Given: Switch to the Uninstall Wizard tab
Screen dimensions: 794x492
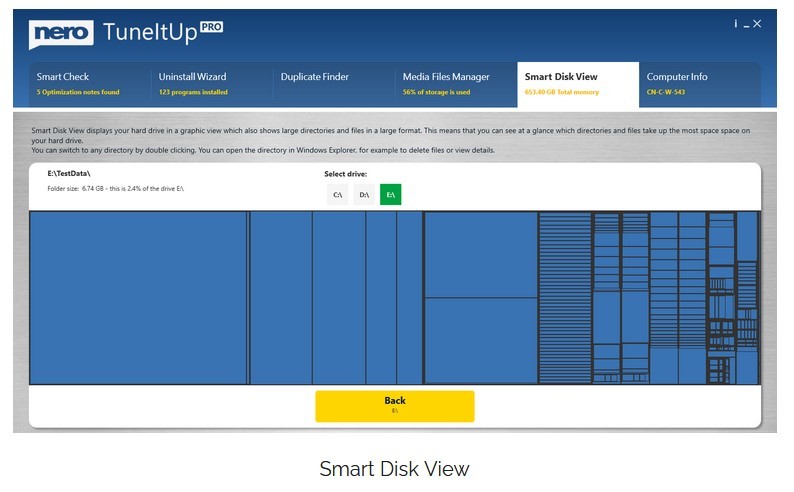Looking at the screenshot, I should pos(212,84).
